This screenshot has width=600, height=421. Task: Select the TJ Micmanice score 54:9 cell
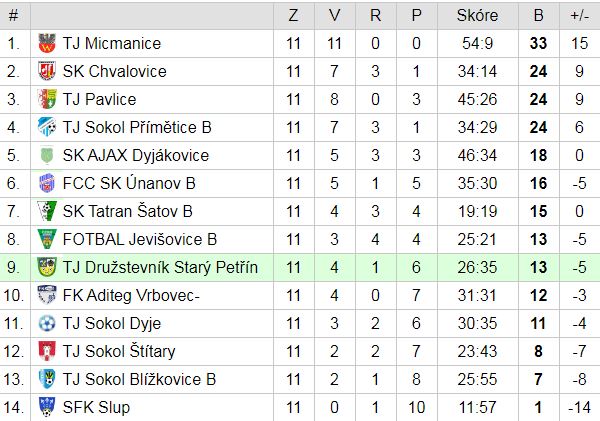click(x=478, y=43)
